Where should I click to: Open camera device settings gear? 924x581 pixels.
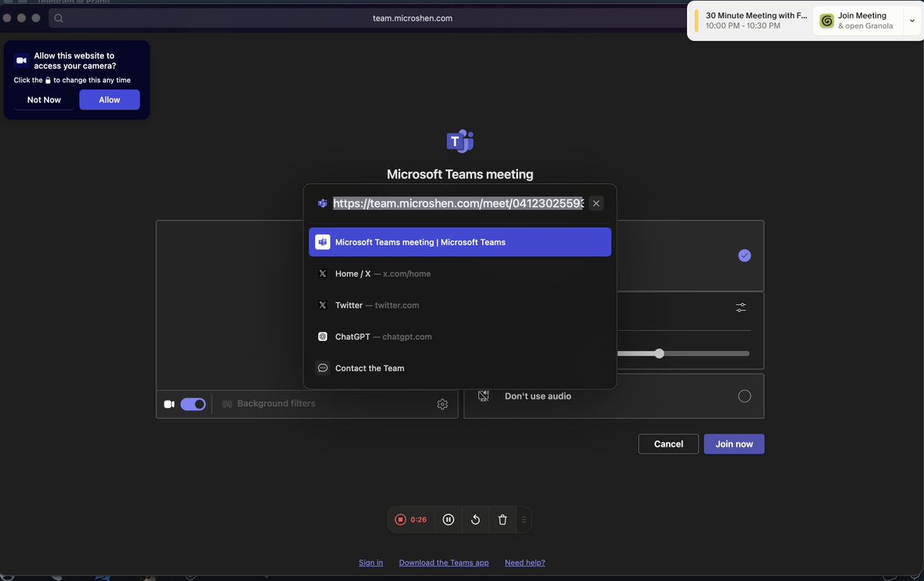442,404
